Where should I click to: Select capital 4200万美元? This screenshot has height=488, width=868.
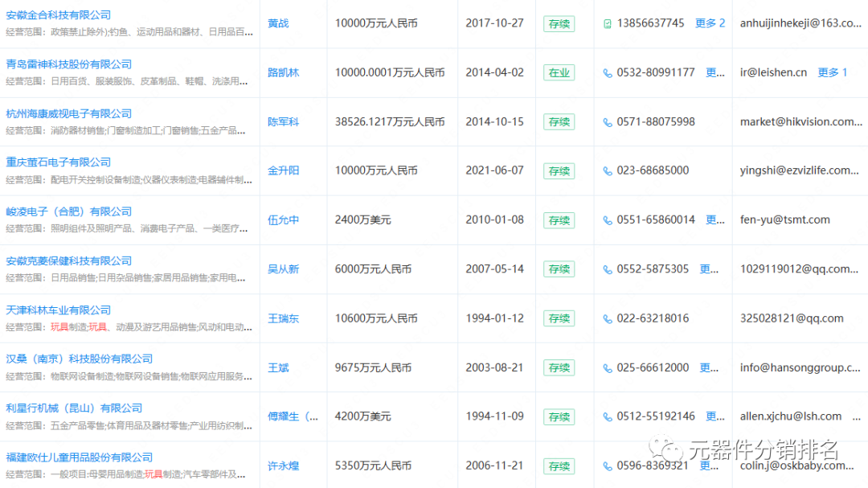pyautogui.click(x=362, y=416)
